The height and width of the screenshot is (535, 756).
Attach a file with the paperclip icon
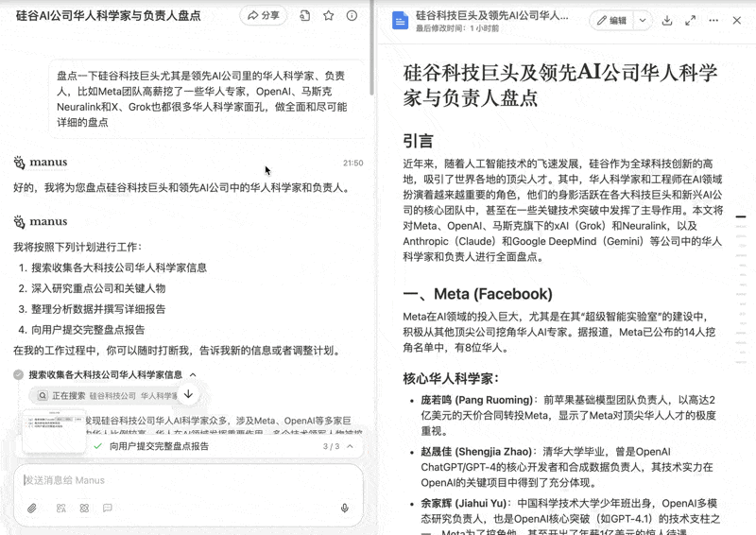pos(32,508)
